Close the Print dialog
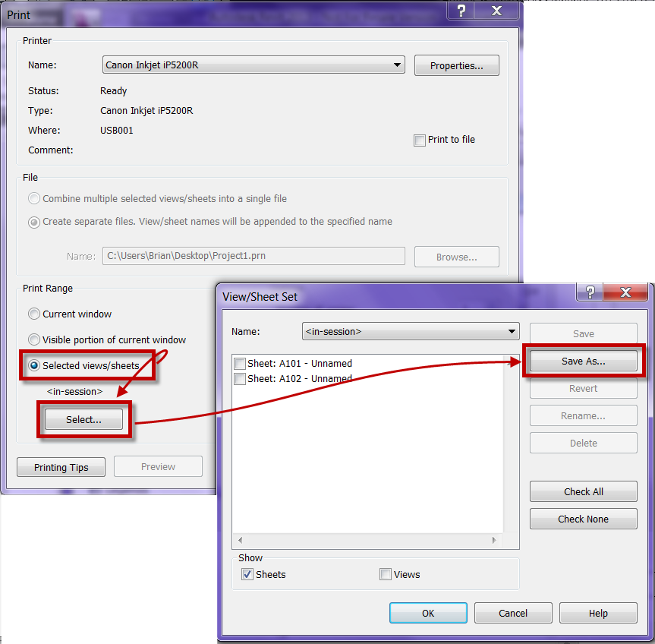This screenshot has height=644, width=655. [496, 10]
